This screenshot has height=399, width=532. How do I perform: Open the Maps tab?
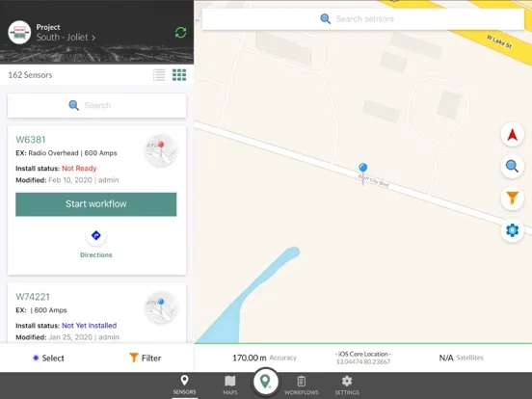coord(230,386)
